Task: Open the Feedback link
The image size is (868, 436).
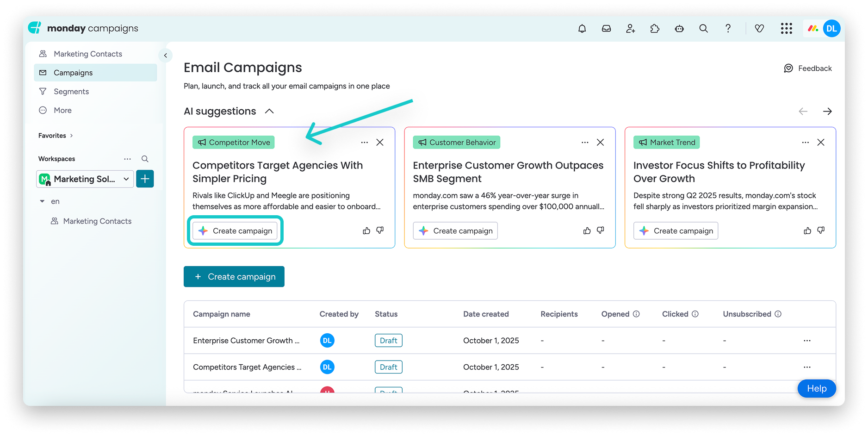Action: (808, 69)
